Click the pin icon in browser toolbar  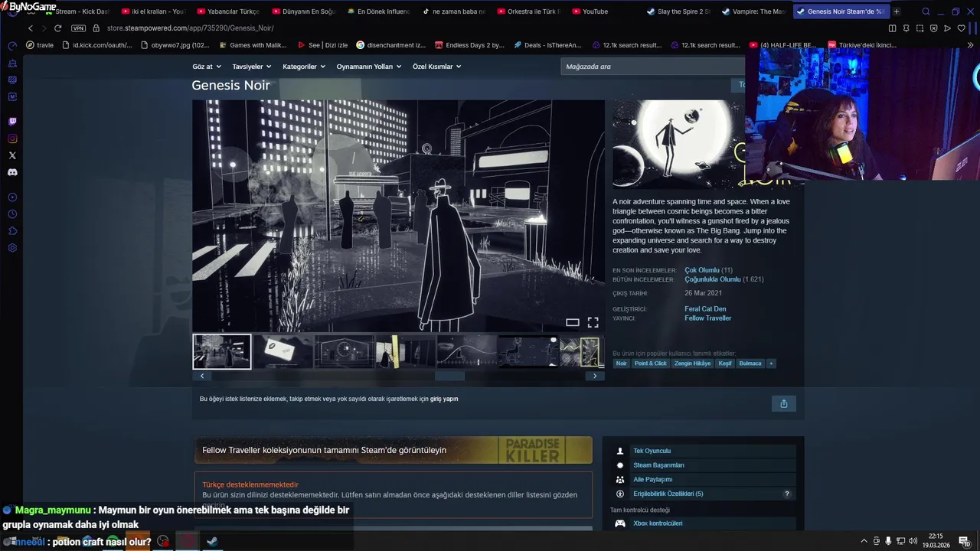click(x=906, y=28)
